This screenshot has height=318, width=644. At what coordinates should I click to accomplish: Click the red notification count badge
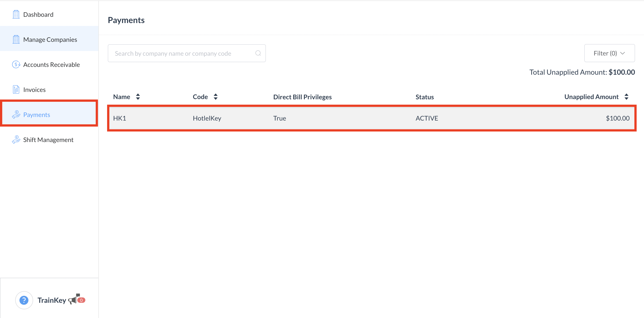81,300
